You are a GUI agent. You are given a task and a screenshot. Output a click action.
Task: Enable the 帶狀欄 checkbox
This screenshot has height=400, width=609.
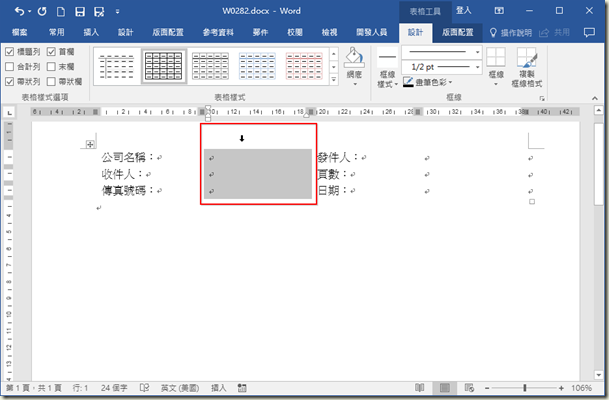click(x=51, y=82)
